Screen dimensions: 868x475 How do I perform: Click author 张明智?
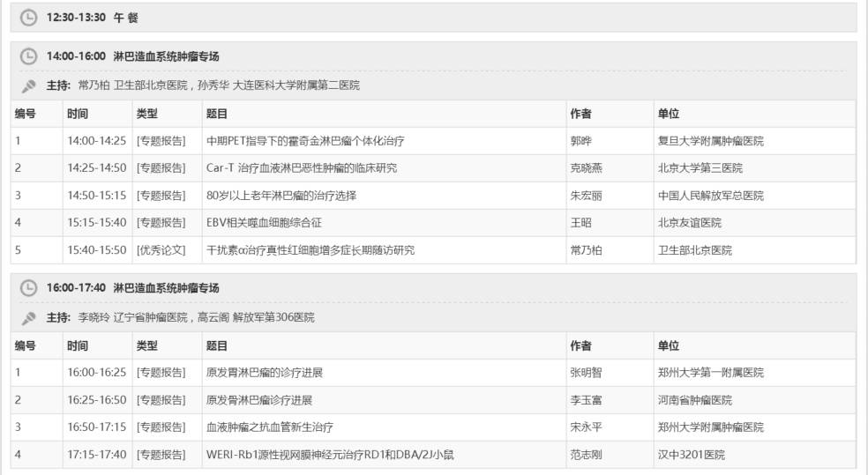click(587, 373)
